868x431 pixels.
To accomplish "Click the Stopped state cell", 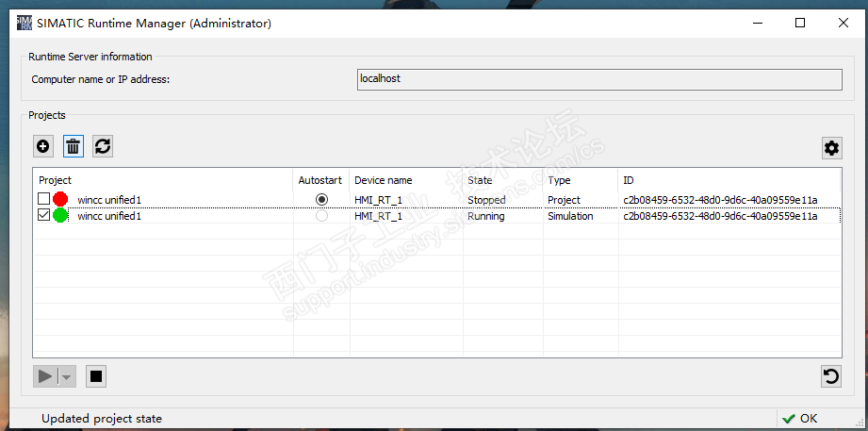I will [486, 199].
